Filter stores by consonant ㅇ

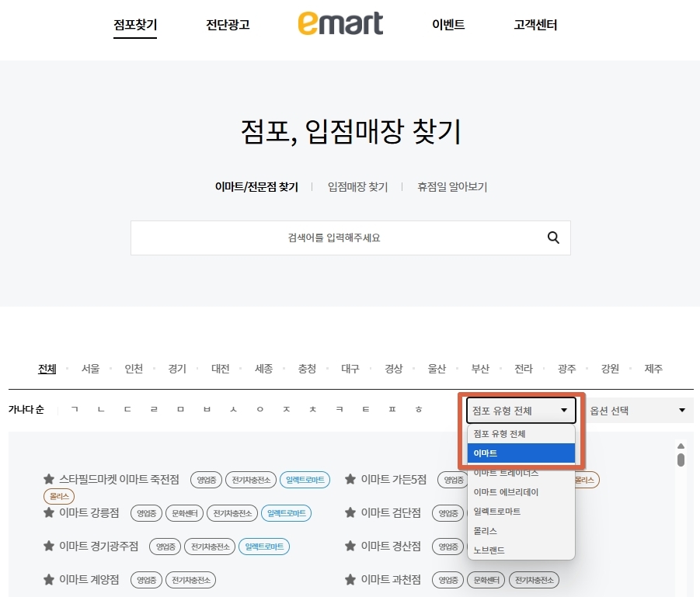pos(259,409)
